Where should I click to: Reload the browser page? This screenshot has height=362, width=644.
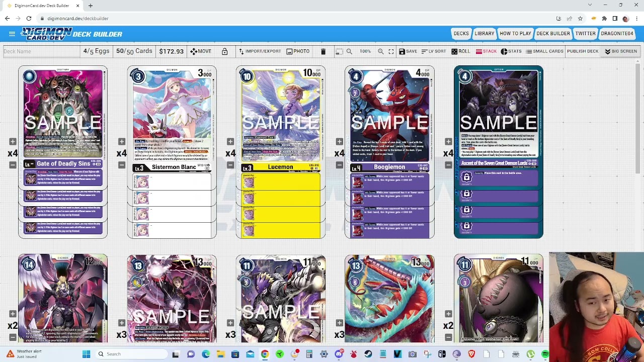[29, 19]
